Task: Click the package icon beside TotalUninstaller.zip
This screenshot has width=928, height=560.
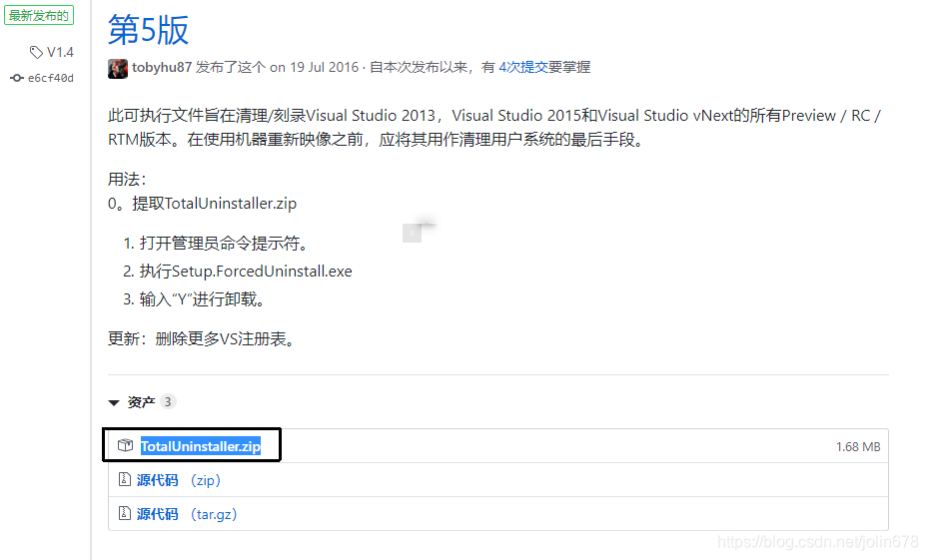Action: coord(125,446)
